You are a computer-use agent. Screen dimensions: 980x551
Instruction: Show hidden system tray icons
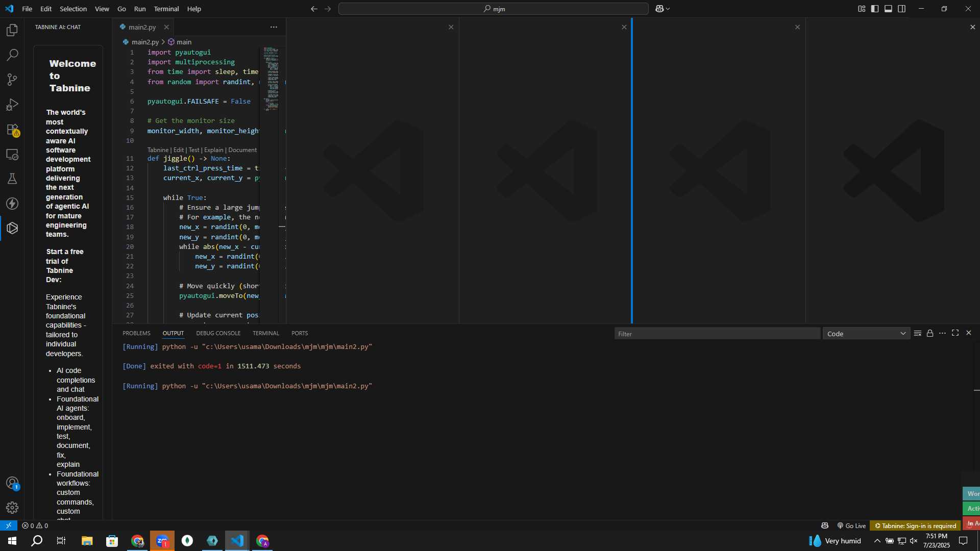877,541
